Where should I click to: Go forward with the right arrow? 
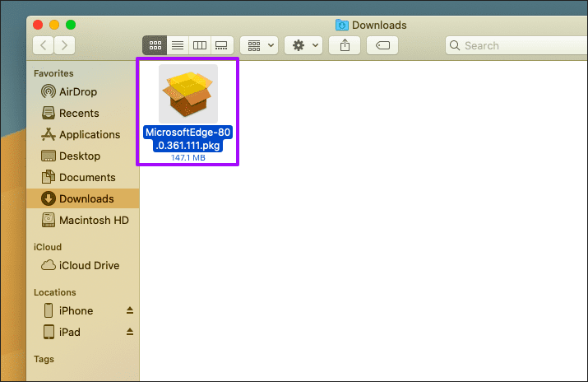(x=64, y=45)
